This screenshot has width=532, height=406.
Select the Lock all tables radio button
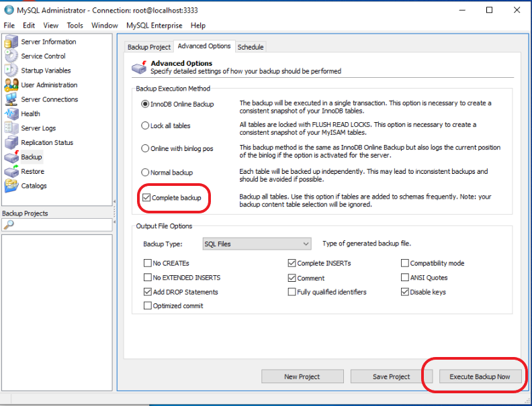pyautogui.click(x=145, y=125)
